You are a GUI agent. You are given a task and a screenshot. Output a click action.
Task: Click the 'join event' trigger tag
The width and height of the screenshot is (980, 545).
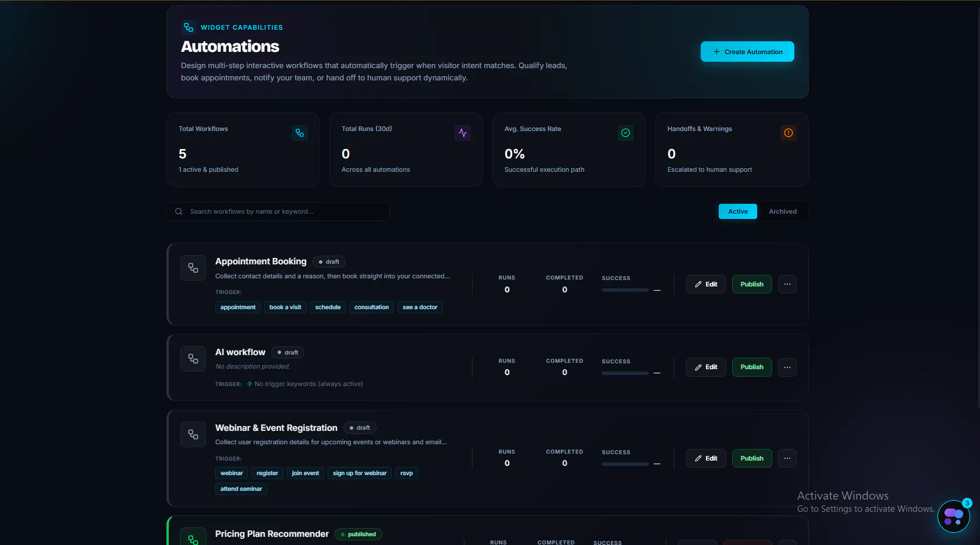point(306,473)
